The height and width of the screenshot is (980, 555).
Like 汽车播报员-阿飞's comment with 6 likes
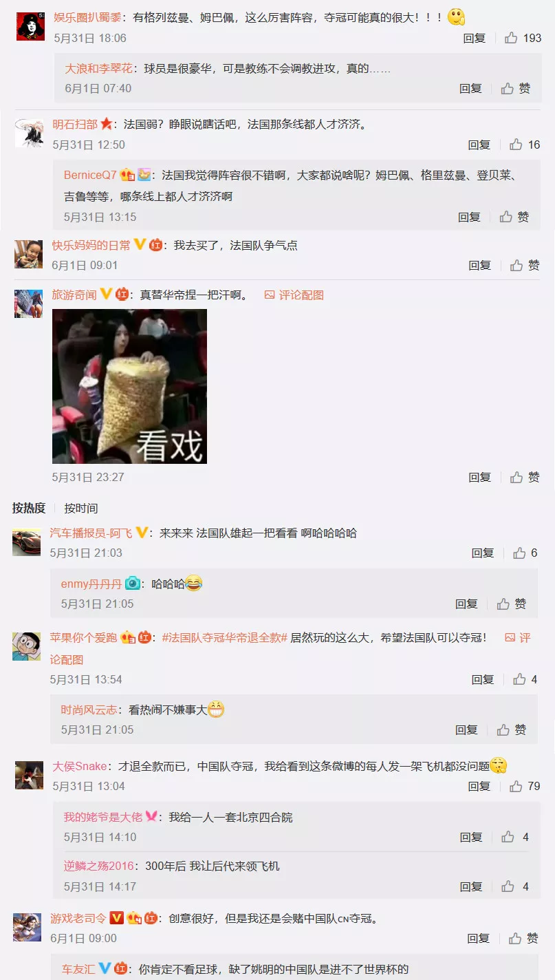point(525,553)
